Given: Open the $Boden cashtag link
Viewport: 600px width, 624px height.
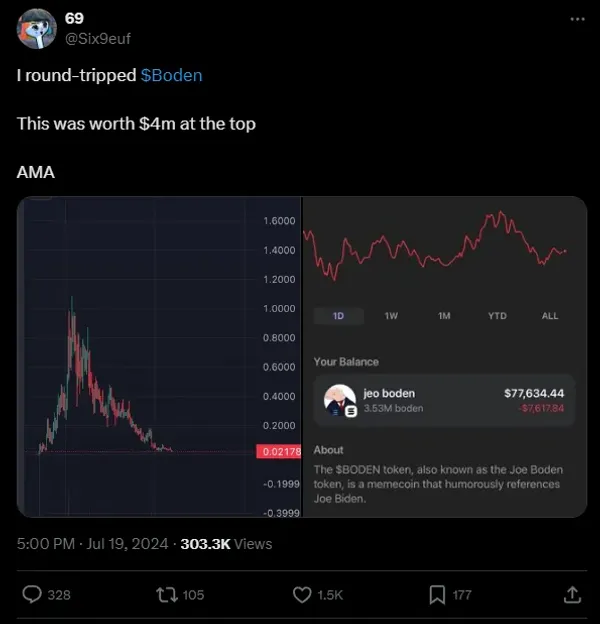Looking at the screenshot, I should pyautogui.click(x=172, y=75).
